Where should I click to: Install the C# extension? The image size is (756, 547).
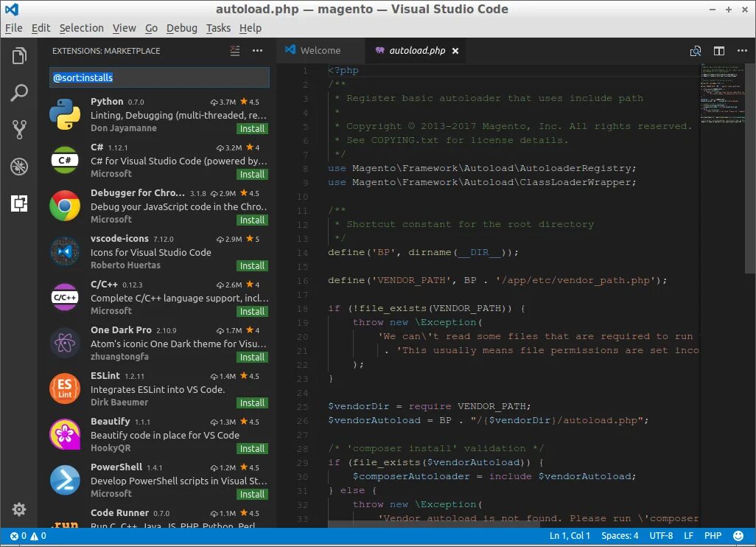(x=252, y=174)
